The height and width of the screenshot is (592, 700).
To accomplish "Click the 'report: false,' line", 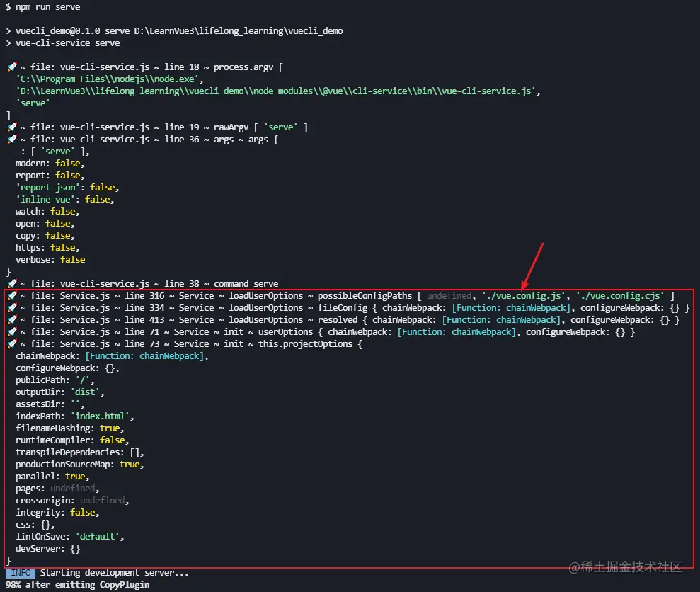I will (x=50, y=176).
